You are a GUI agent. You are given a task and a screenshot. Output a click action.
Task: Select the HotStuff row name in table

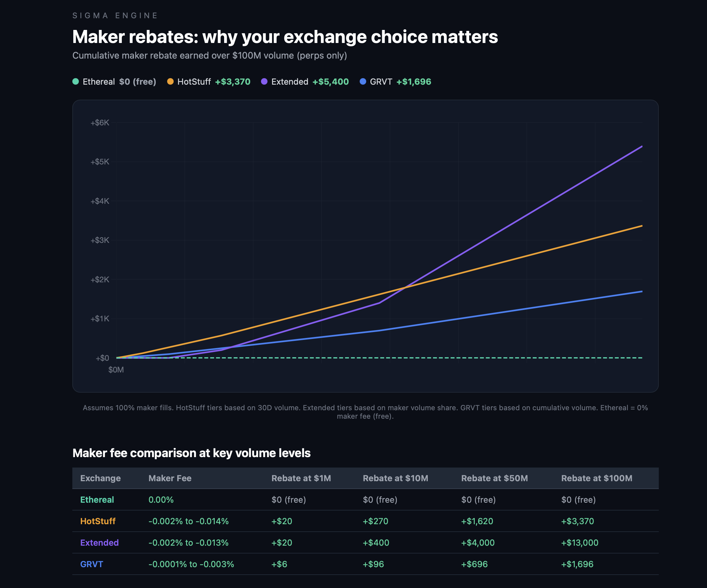pos(98,521)
